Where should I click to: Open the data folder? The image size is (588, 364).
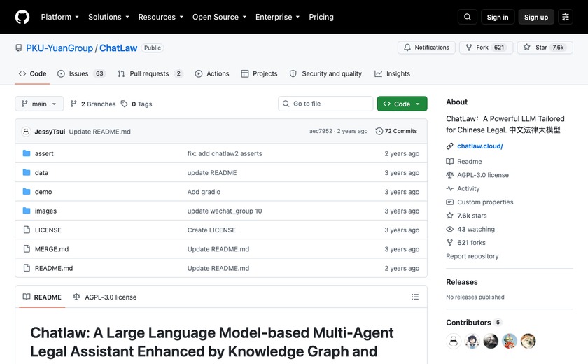click(41, 172)
